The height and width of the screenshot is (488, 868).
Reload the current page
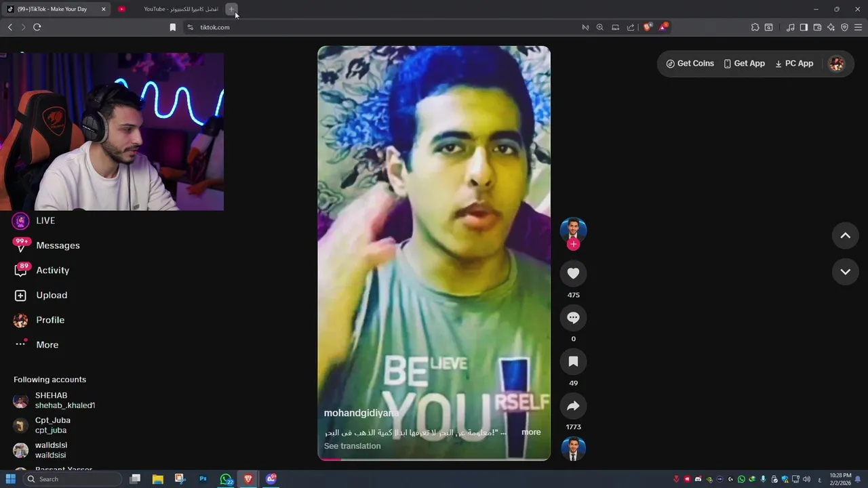point(37,27)
